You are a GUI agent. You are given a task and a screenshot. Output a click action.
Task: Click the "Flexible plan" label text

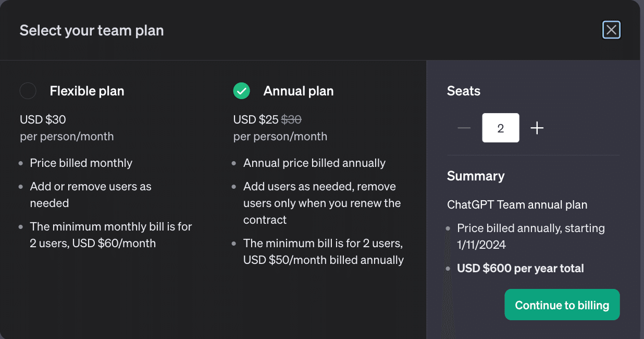pos(87,91)
